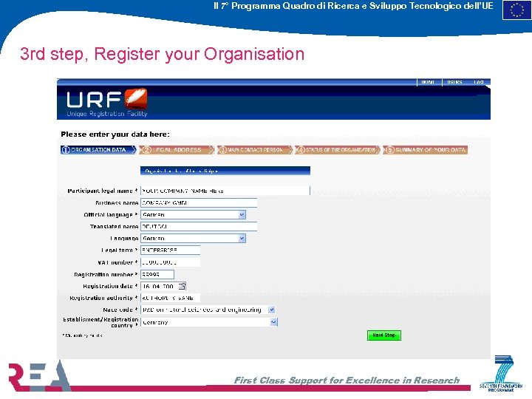
Task: Click the "Please enter your data here:" text
Action: pyautogui.click(x=115, y=134)
